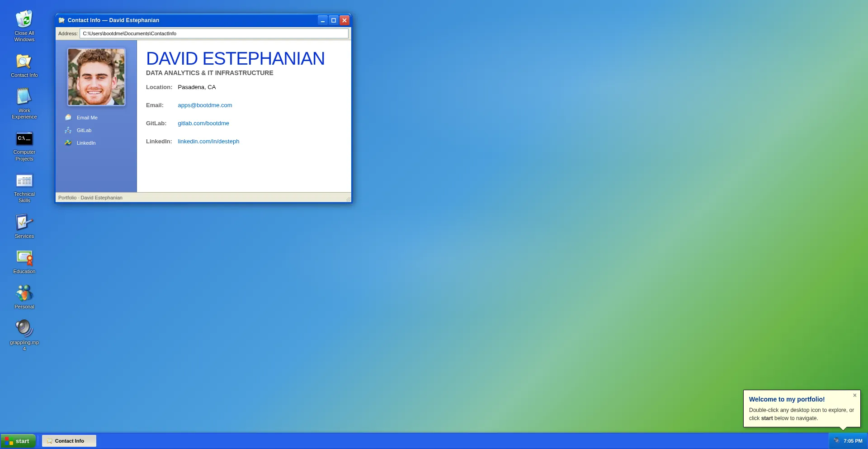Click the Portfolio · David Estephanian status bar text
The width and height of the screenshot is (868, 449).
90,198
